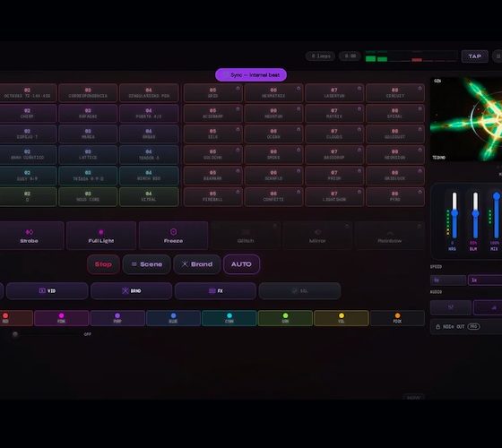
Task: Select the 1x speed option
Action: [485, 280]
